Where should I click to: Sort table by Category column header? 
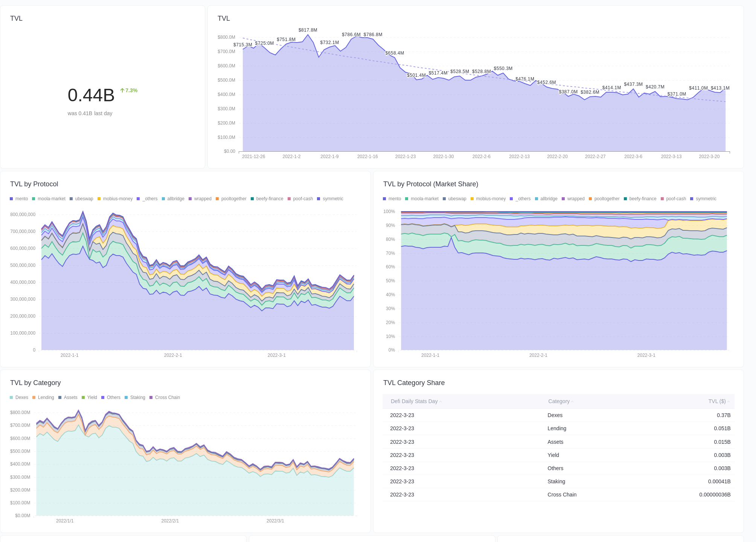click(x=561, y=401)
